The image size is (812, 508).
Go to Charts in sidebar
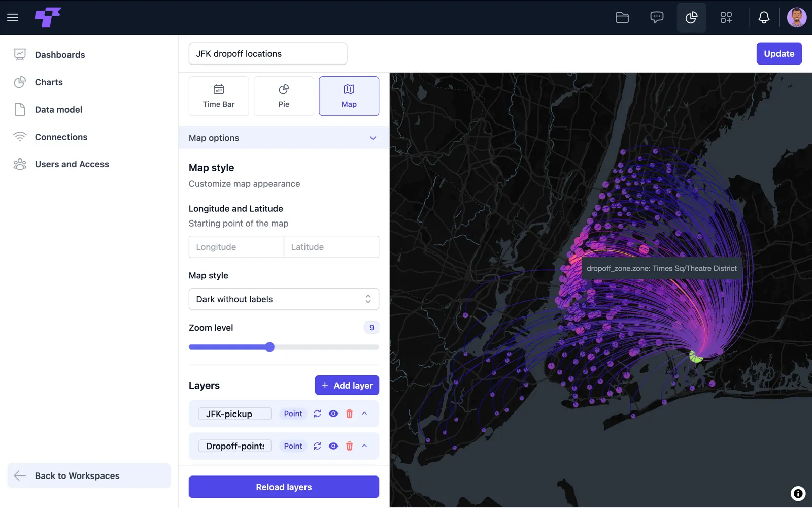pyautogui.click(x=49, y=82)
